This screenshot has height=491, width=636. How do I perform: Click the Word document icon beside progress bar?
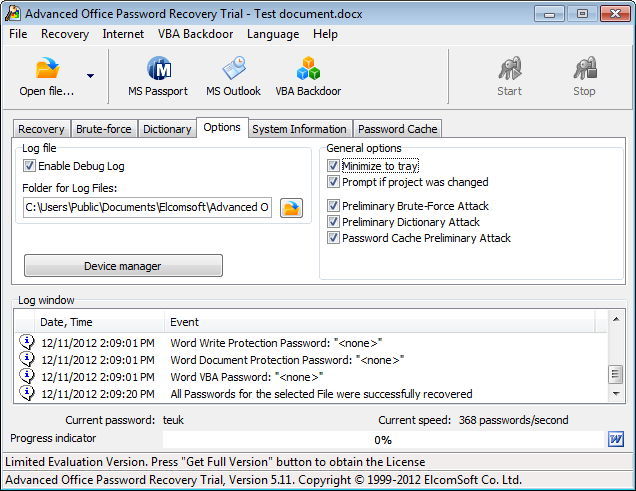(616, 439)
